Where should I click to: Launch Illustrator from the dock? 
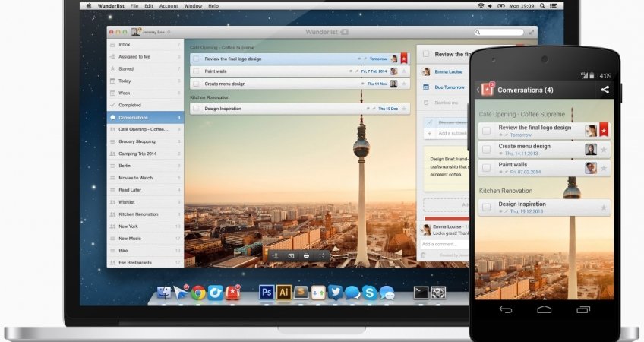click(x=284, y=293)
